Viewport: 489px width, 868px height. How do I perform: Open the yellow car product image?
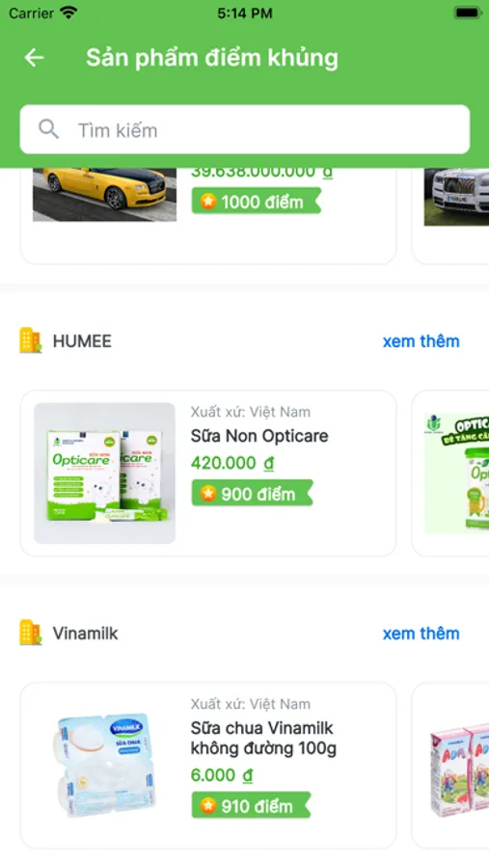click(x=105, y=194)
